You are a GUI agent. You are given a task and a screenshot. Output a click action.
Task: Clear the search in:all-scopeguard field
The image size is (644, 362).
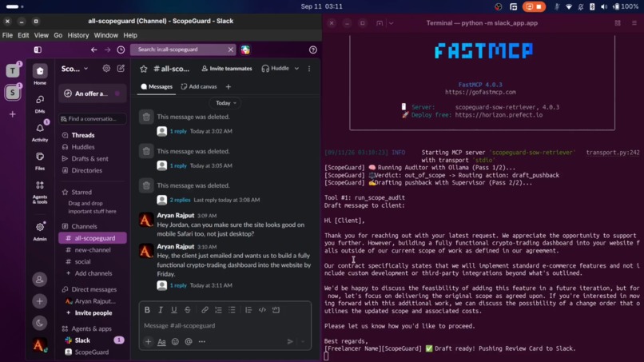coord(230,50)
